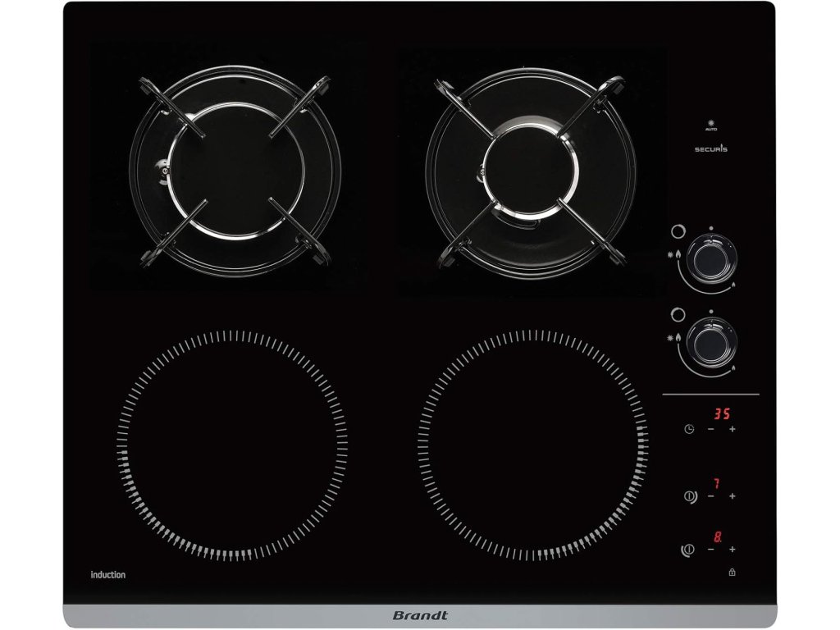Raise power of zone 7 with plus
Screen dimensions: 840x630
click(x=733, y=496)
